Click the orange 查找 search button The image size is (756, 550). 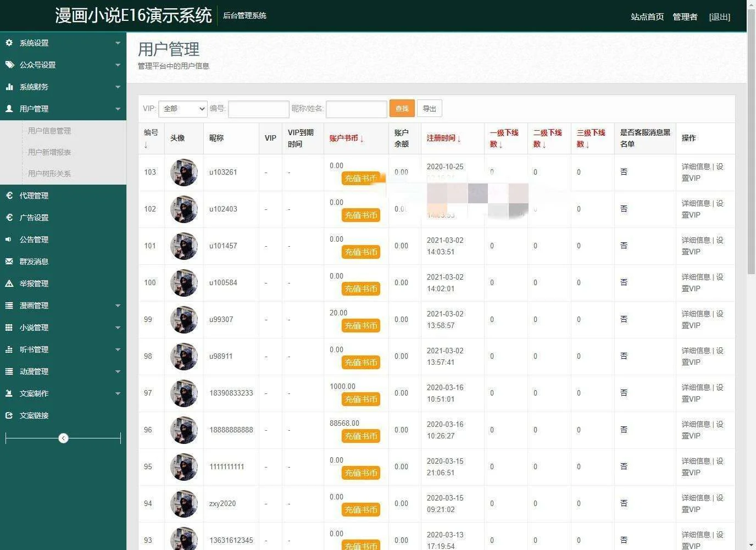point(402,109)
